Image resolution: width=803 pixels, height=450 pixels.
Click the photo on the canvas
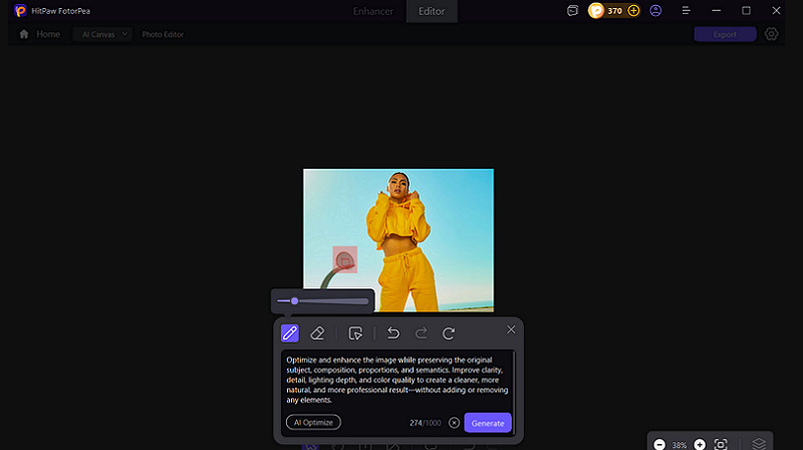(398, 240)
